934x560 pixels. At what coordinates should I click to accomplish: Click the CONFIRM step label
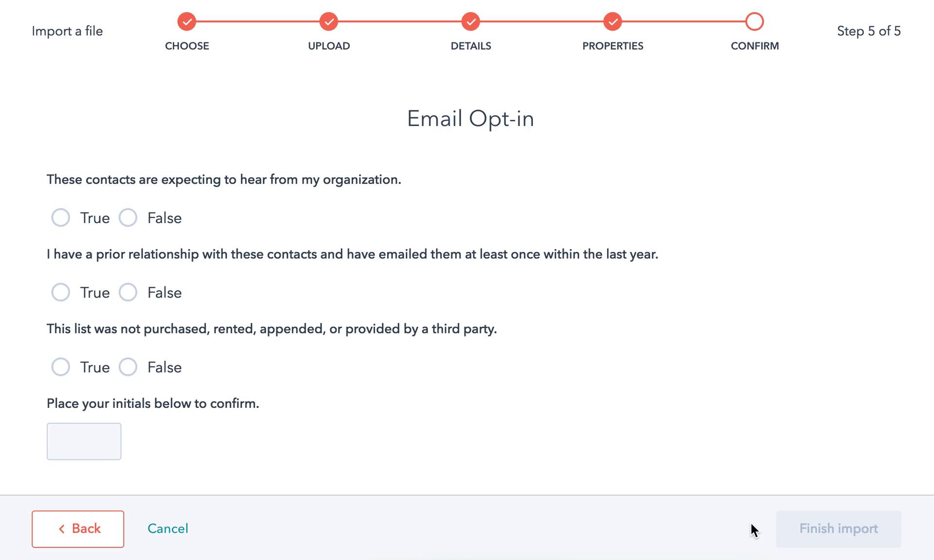[754, 45]
